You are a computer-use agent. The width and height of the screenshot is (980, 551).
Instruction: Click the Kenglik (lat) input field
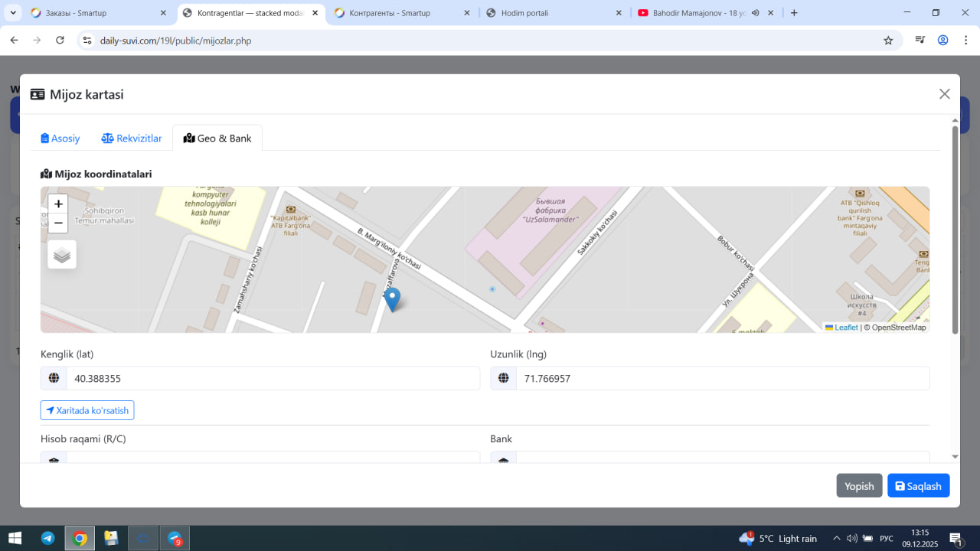pyautogui.click(x=272, y=379)
